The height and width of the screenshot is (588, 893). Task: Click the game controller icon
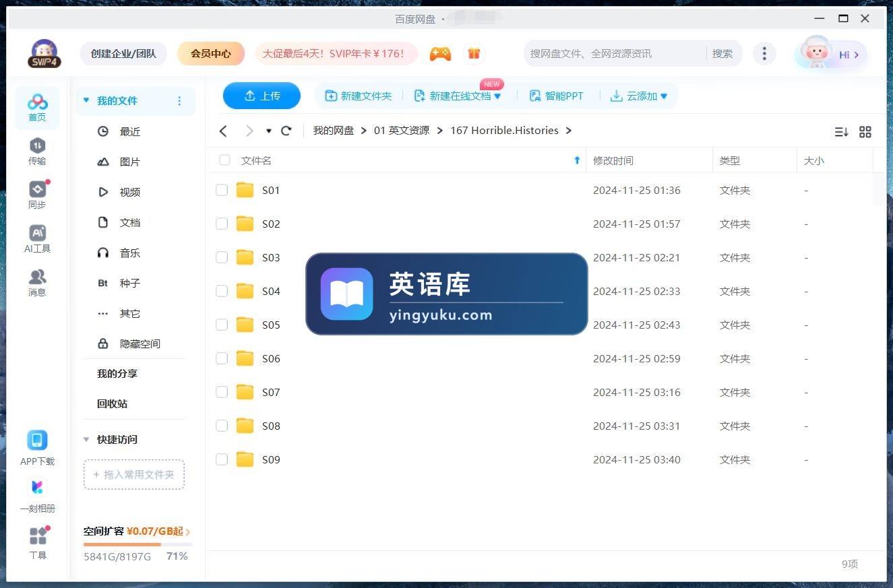[x=440, y=54]
